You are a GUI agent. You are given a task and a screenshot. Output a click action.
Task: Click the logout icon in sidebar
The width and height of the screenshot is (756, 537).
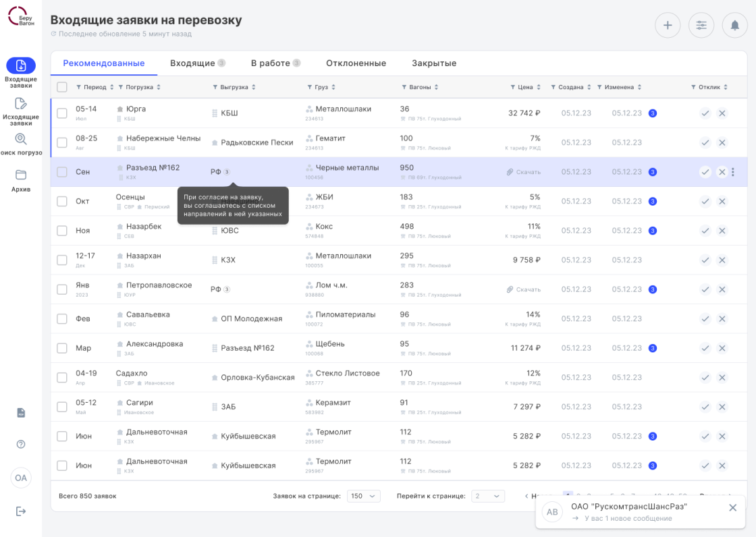[x=21, y=511]
